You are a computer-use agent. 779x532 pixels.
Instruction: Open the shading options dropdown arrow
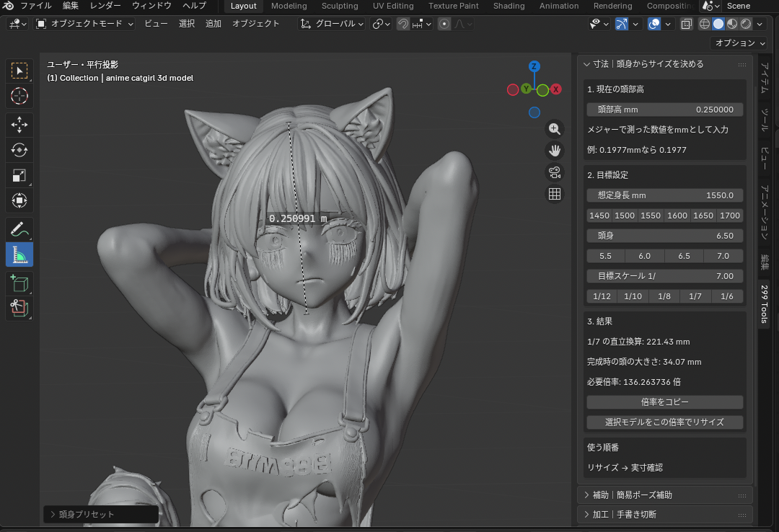click(760, 24)
